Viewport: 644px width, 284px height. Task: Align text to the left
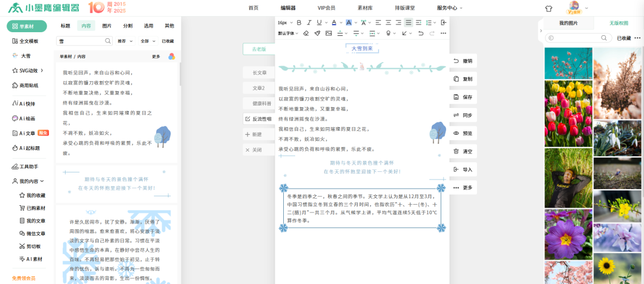[x=378, y=23]
